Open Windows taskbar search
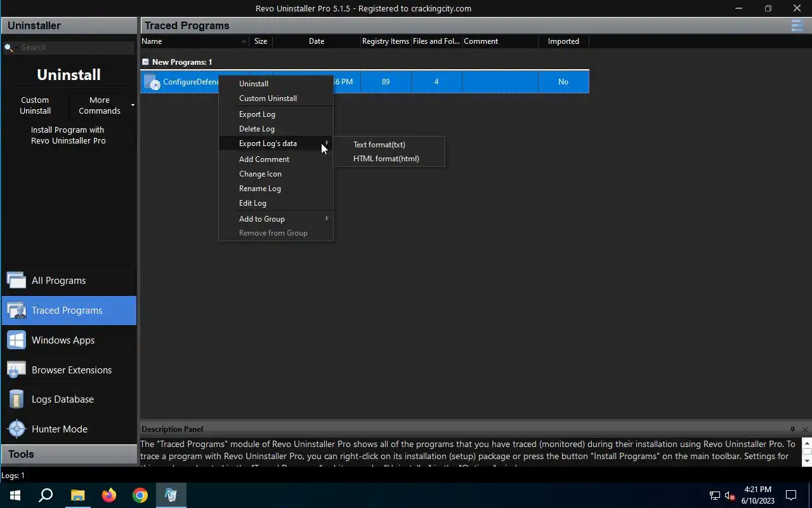Image resolution: width=812 pixels, height=508 pixels. click(46, 495)
